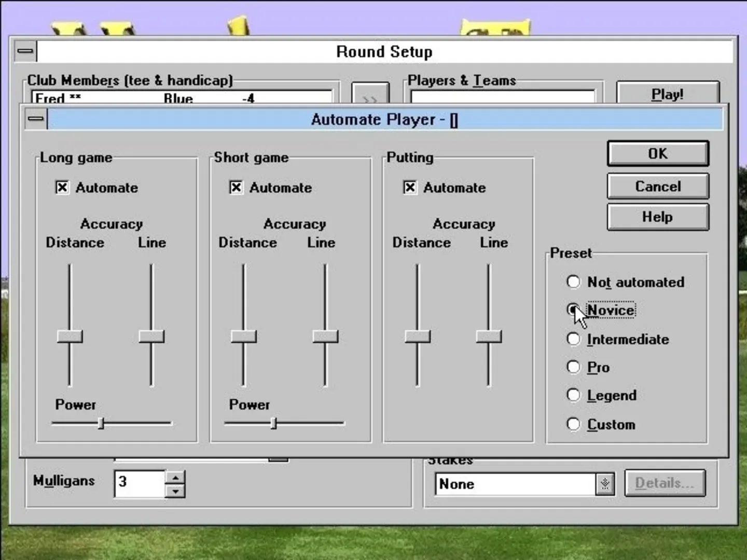Click OK to confirm automation settings
Screen dimensions: 747x560
point(658,153)
